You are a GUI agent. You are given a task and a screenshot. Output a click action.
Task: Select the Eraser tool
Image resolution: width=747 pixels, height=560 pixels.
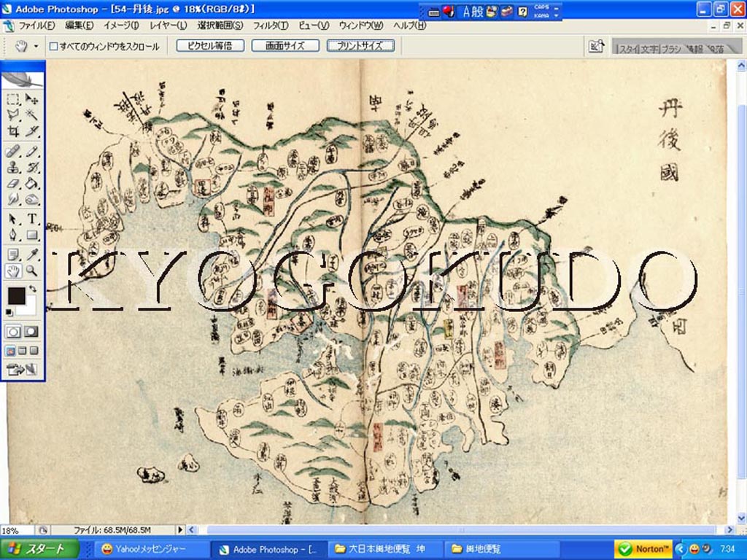[x=13, y=183]
